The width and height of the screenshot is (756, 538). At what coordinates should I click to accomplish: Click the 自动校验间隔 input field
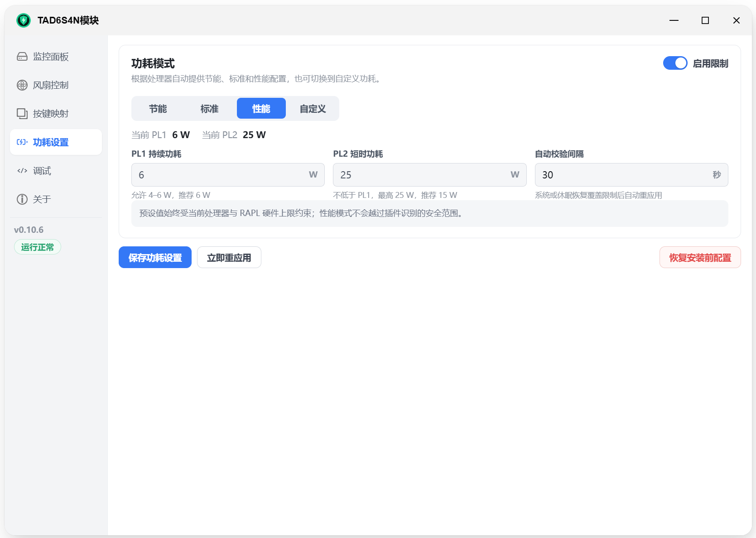click(x=631, y=175)
